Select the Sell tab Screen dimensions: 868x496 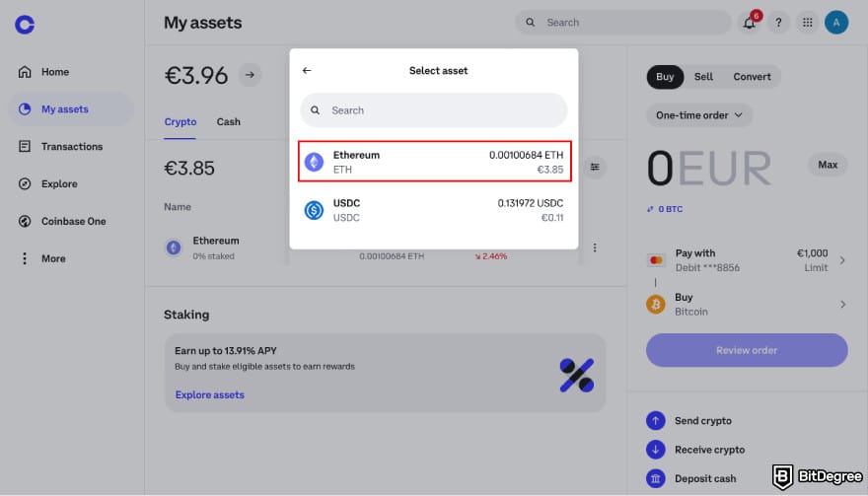[x=703, y=77]
